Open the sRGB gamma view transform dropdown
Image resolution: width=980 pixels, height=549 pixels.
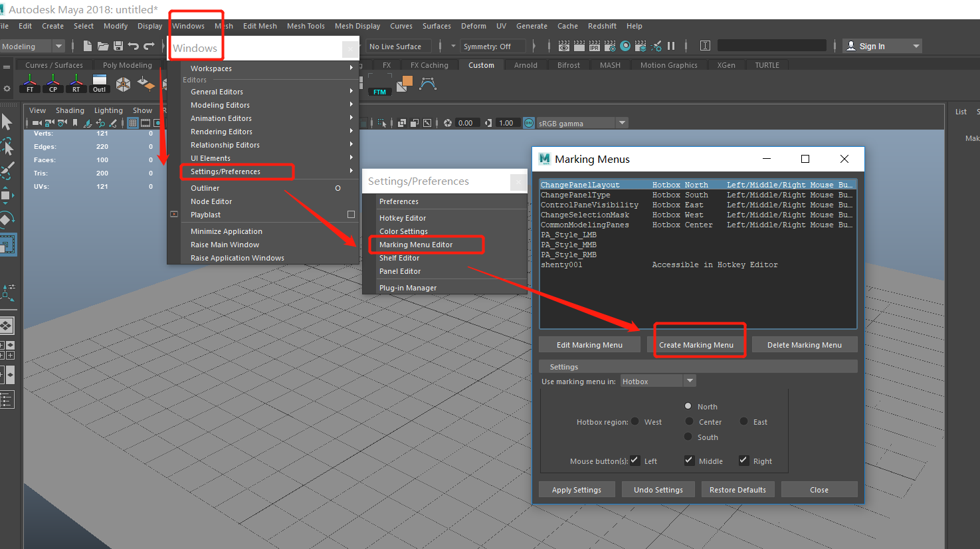[582, 123]
